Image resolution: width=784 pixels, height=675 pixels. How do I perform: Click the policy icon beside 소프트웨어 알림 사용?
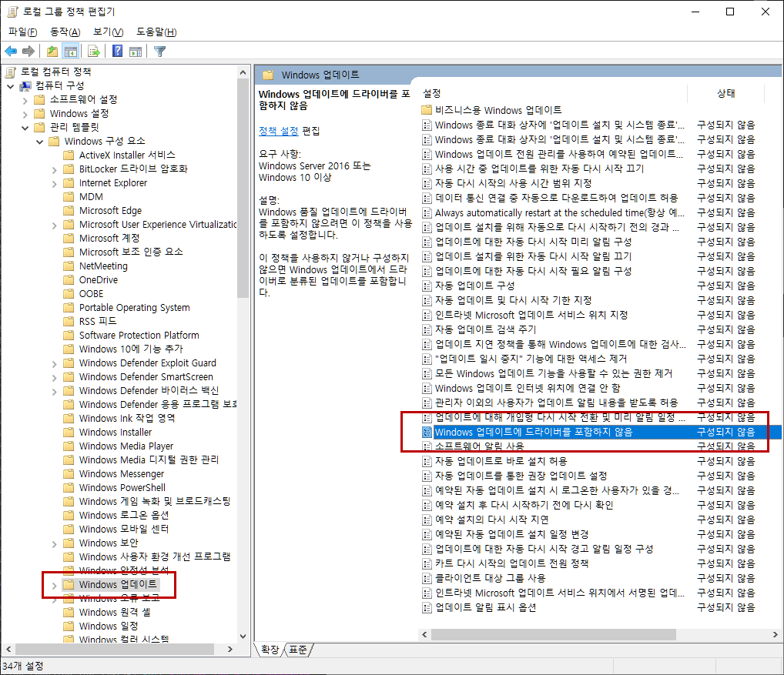coord(427,446)
